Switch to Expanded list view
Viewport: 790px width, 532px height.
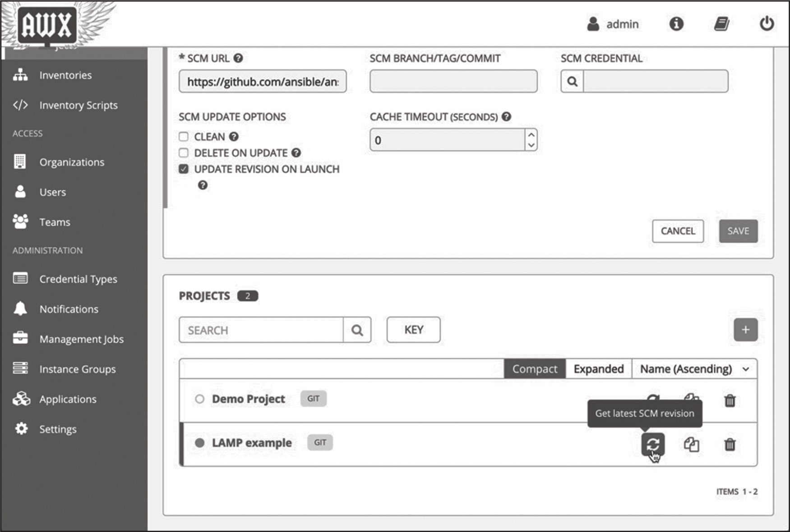click(598, 369)
